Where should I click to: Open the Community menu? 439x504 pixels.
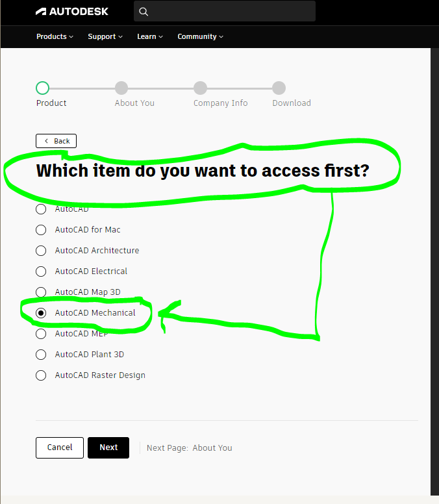tap(200, 36)
